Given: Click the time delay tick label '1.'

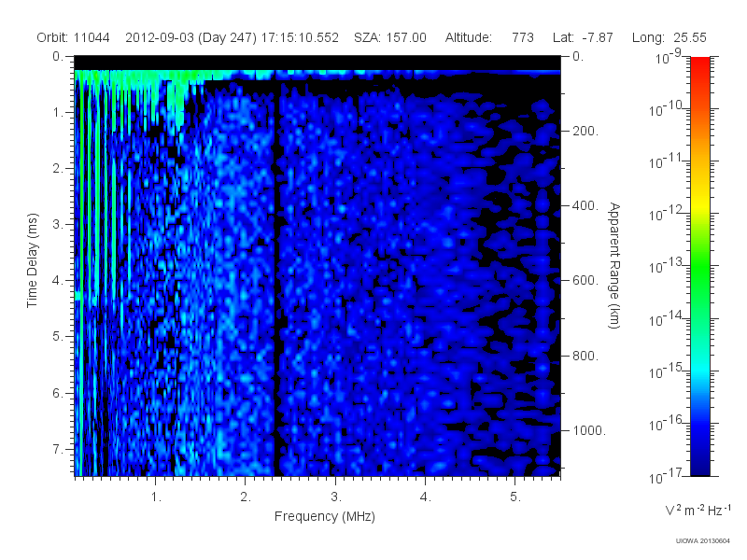Looking at the screenshot, I should [x=58, y=112].
